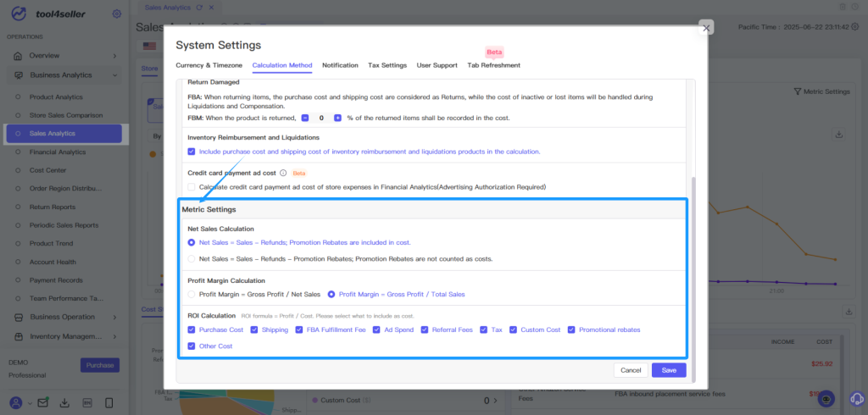The height and width of the screenshot is (415, 868).
Task: Click the Inventory Management box icon
Action: [x=19, y=336]
